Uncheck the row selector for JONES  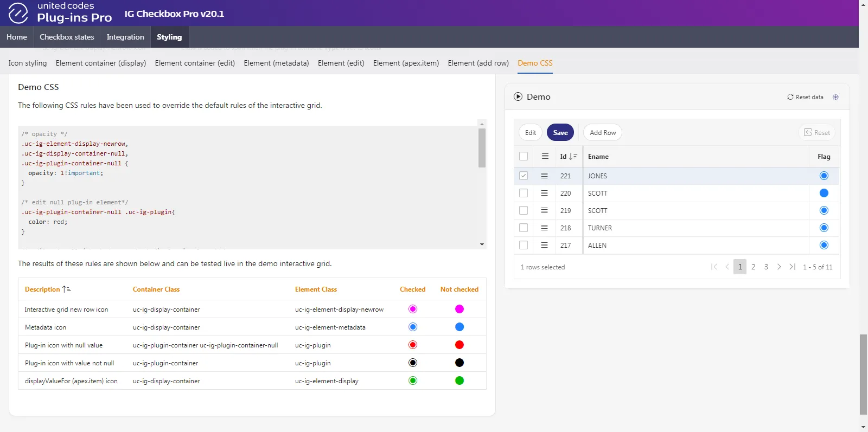(524, 176)
